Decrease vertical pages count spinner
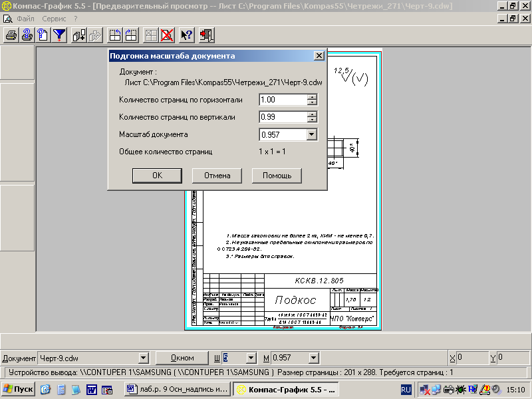Screen dimensions: 532x399 coord(312,120)
